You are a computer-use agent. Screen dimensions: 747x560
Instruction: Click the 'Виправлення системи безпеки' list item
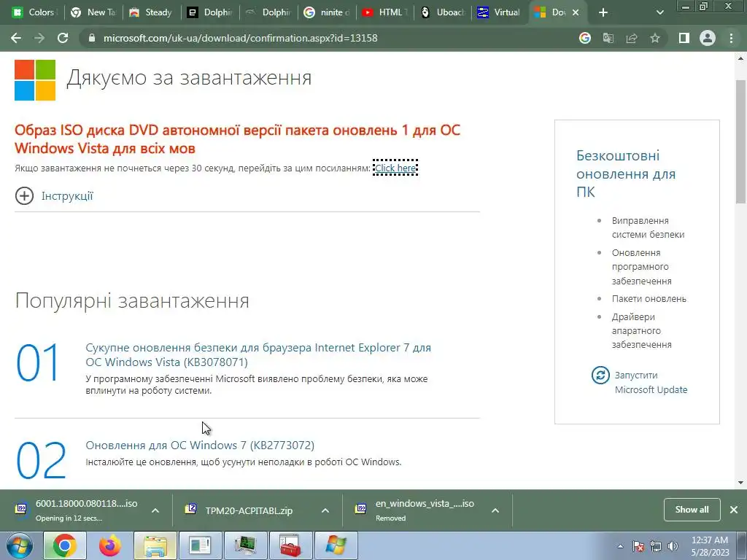point(648,227)
